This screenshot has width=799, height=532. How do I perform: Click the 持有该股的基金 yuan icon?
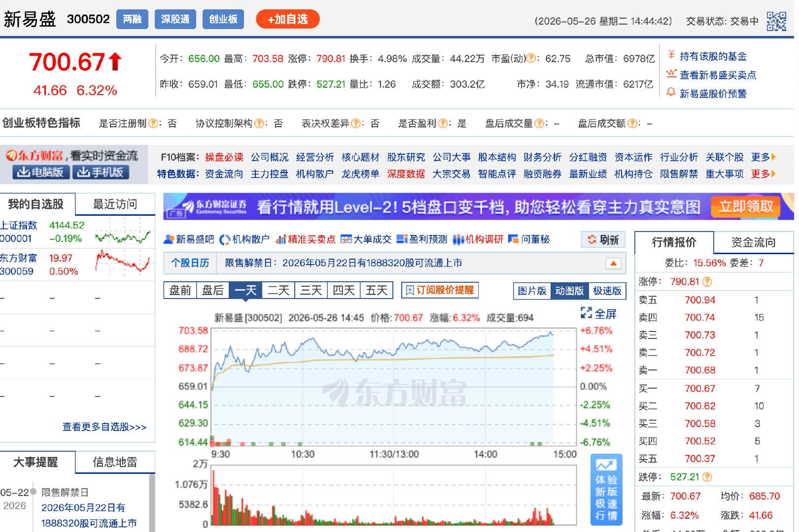pos(671,55)
